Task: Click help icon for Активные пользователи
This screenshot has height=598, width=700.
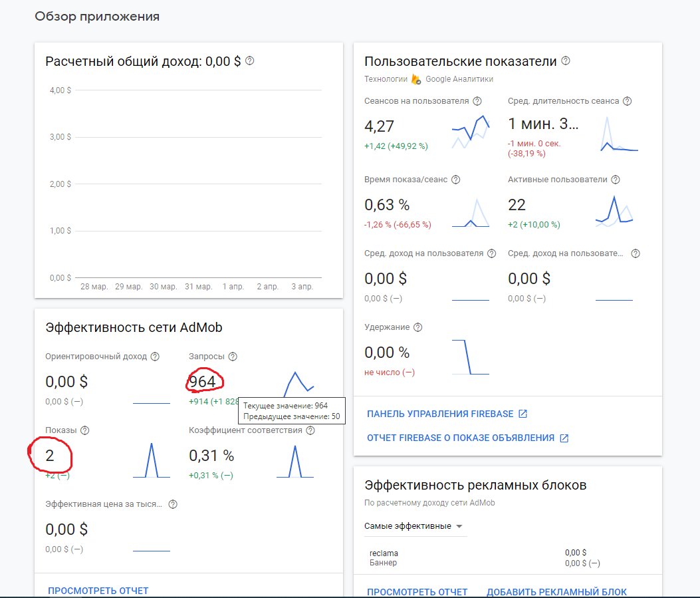Action: [616, 180]
